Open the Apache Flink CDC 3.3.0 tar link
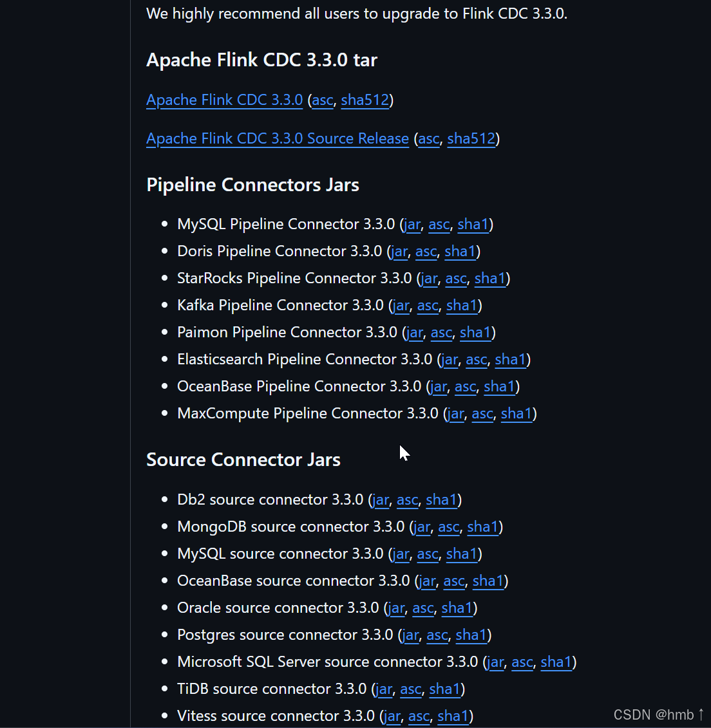 pos(224,100)
